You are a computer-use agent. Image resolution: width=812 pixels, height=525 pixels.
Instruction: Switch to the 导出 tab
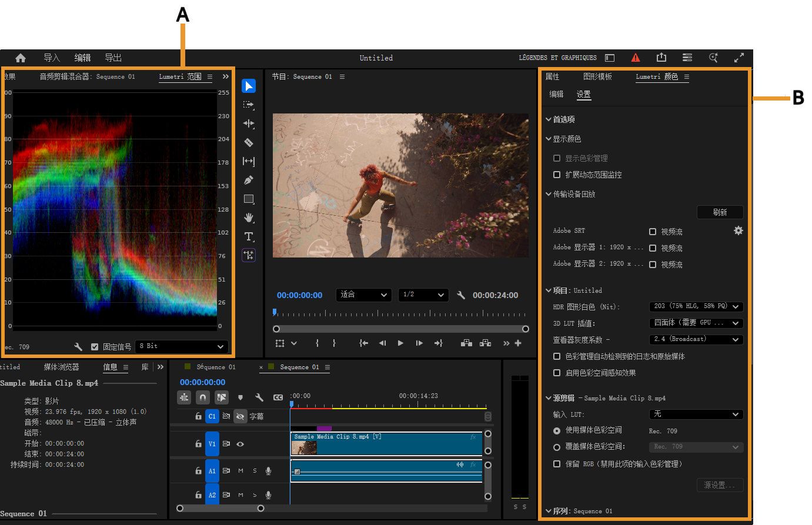pyautogui.click(x=113, y=58)
